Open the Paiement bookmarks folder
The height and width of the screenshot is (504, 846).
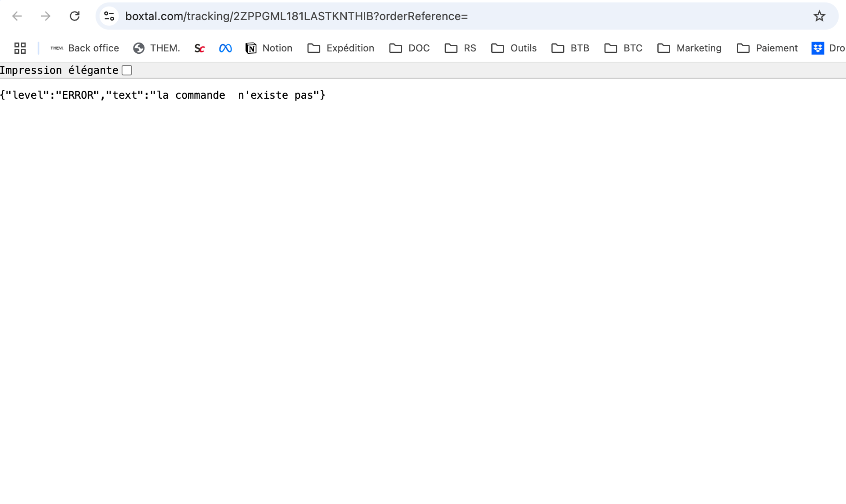[767, 48]
